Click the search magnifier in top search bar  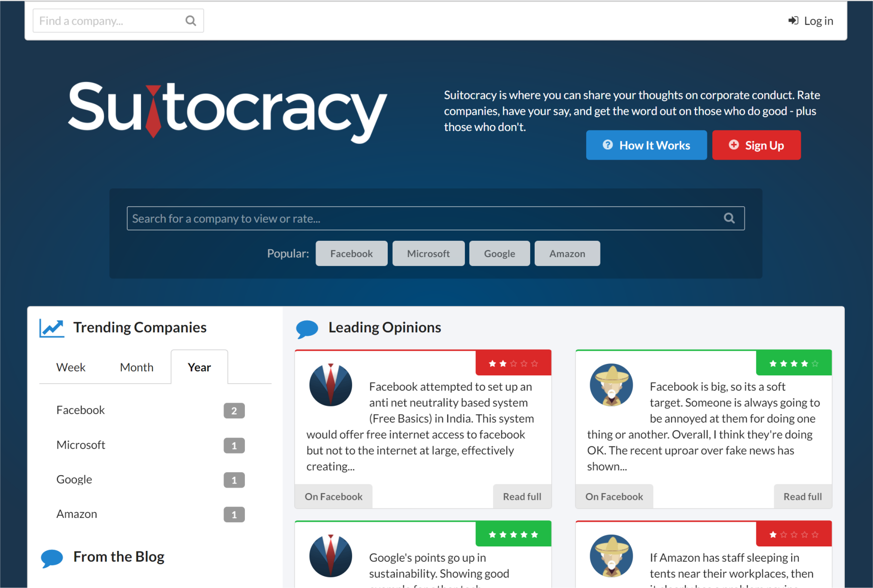[x=190, y=20]
